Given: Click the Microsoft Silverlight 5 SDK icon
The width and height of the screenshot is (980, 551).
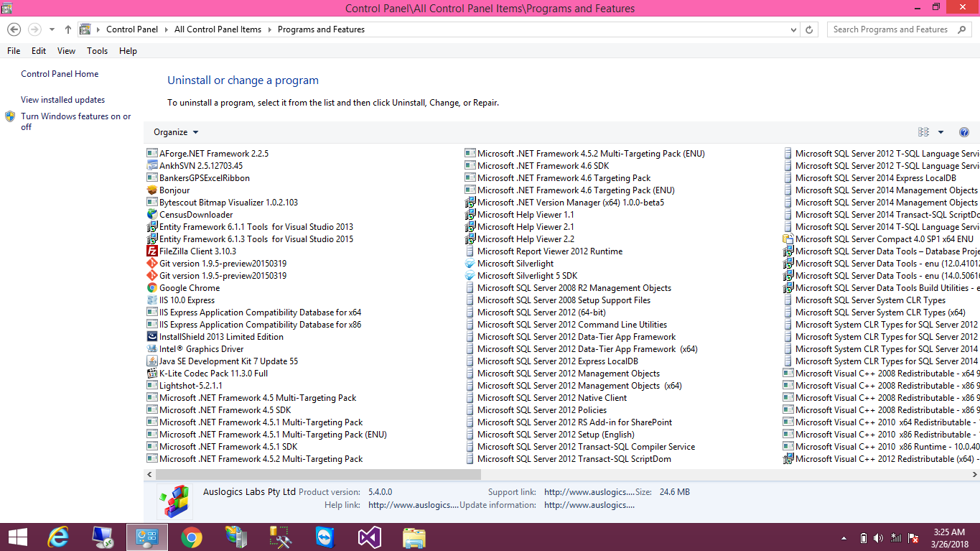Looking at the screenshot, I should pos(470,276).
